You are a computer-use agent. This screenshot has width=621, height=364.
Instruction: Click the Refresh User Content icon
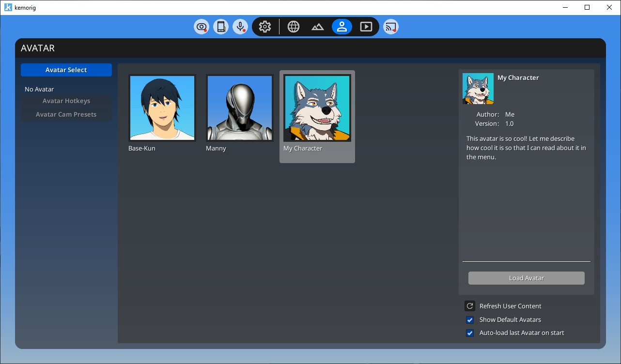[x=469, y=306]
